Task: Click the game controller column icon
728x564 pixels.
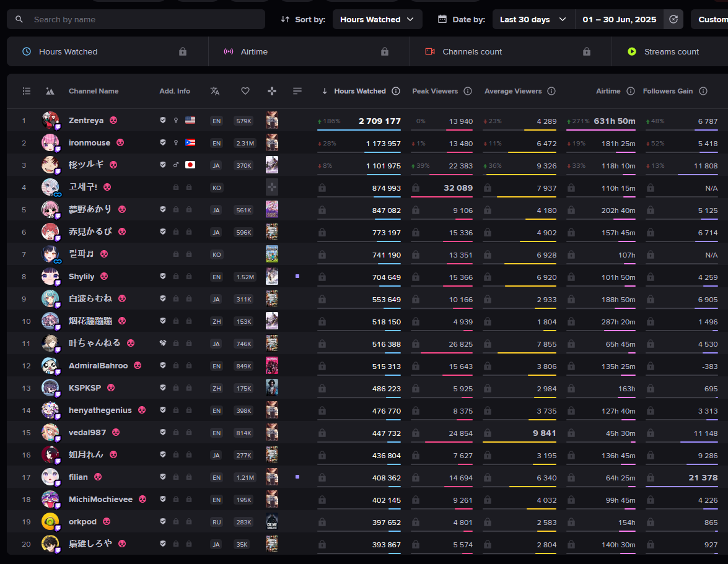Action: point(272,92)
